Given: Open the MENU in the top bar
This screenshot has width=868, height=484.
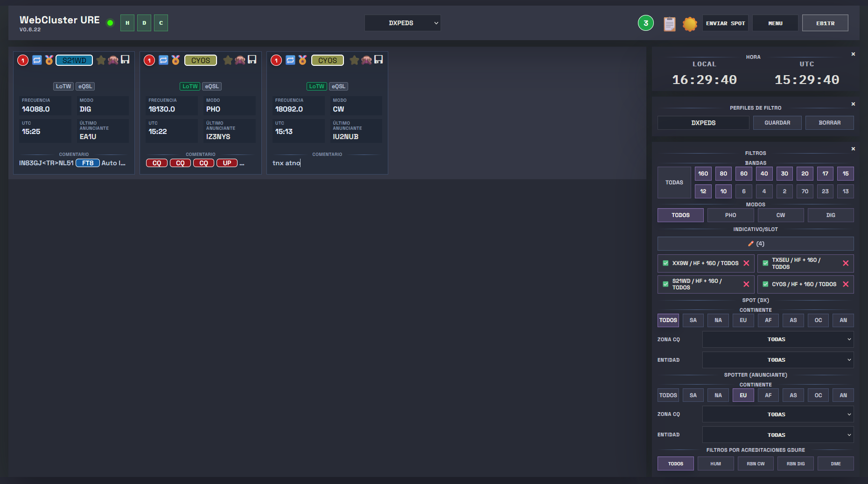Looking at the screenshot, I should coord(775,23).
